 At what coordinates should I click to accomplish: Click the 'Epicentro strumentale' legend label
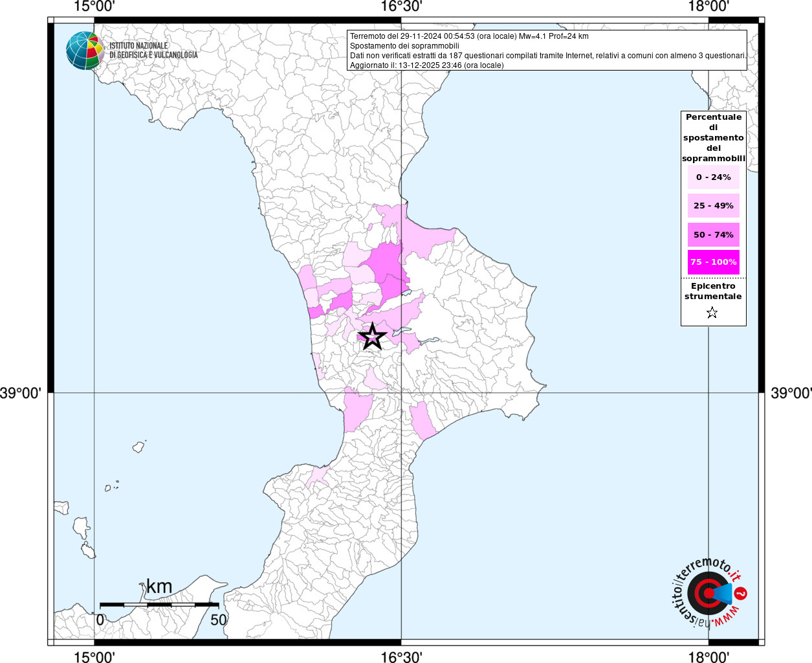coord(713,291)
